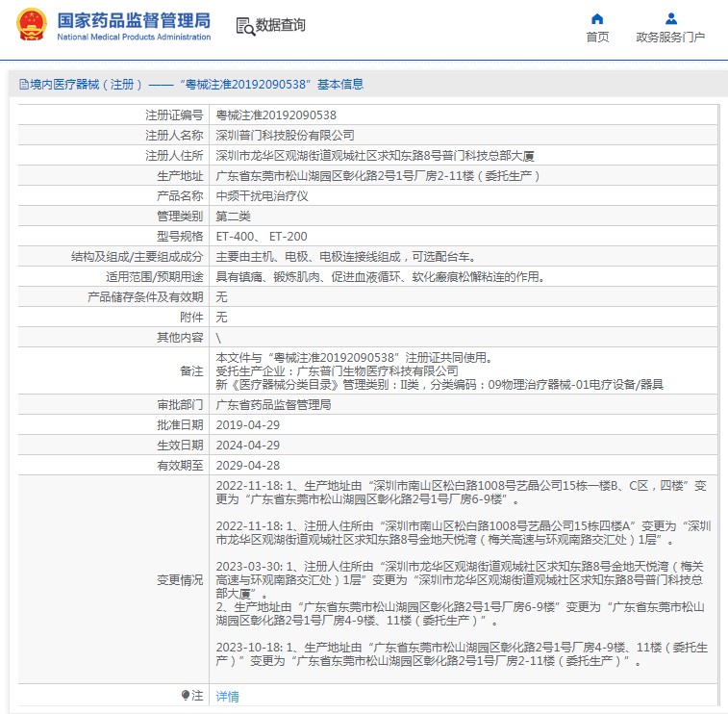This screenshot has width=728, height=714.
Task: Open the 数据查询 search icon
Action: pyautogui.click(x=245, y=27)
